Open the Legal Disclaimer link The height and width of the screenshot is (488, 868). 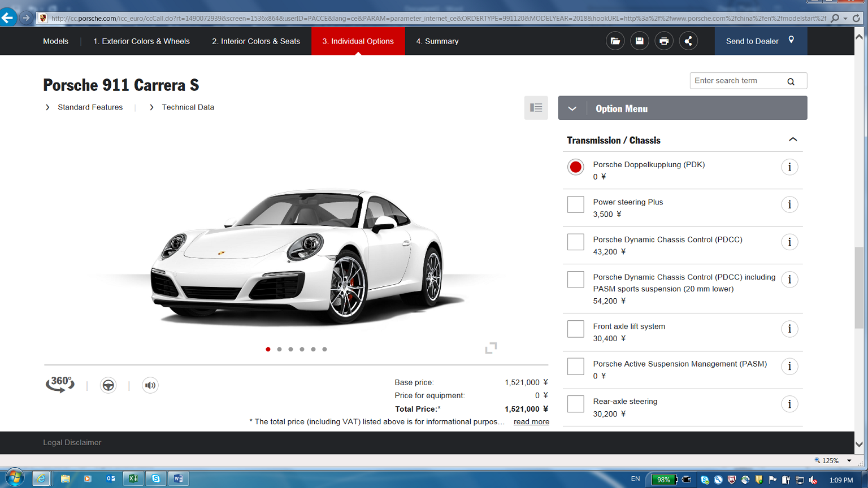click(x=72, y=443)
